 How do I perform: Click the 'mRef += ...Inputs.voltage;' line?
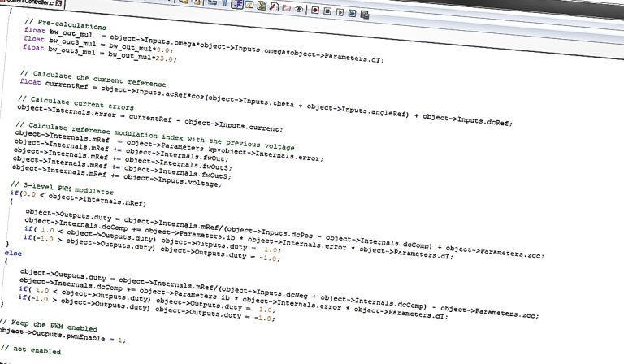[117, 175]
